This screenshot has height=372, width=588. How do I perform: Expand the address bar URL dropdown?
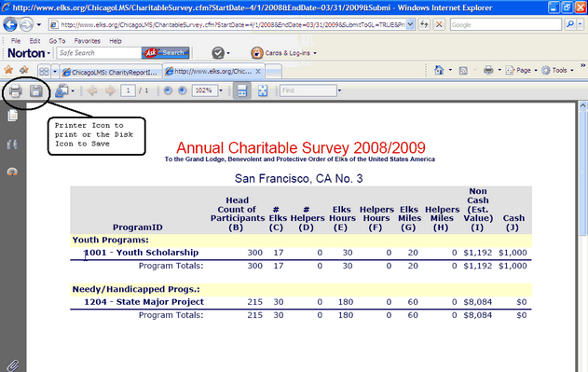coord(410,25)
